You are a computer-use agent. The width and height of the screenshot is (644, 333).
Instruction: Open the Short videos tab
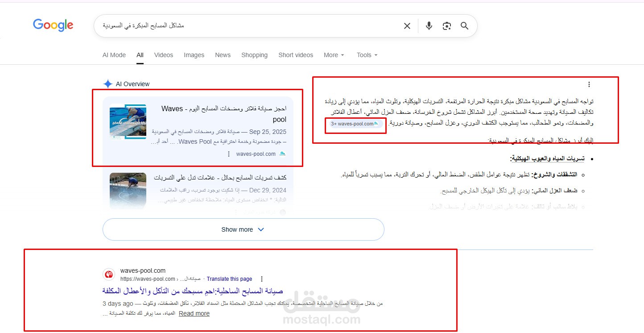[296, 55]
